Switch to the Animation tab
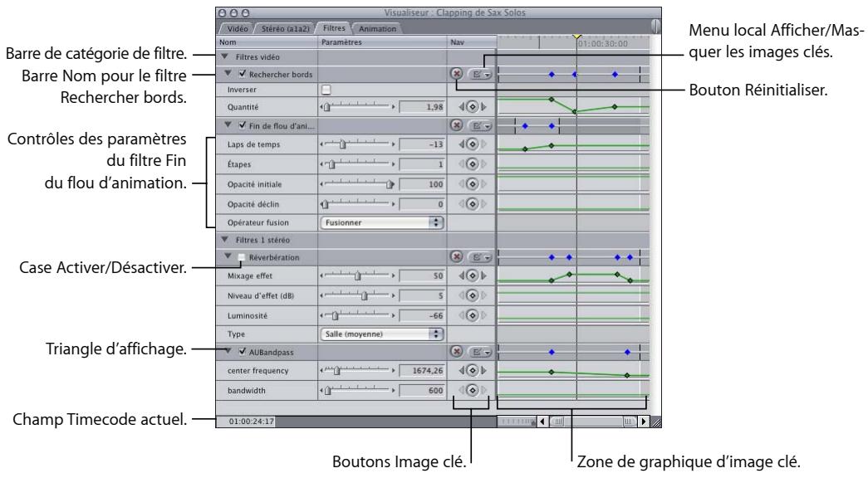868x478 pixels. coord(377,29)
